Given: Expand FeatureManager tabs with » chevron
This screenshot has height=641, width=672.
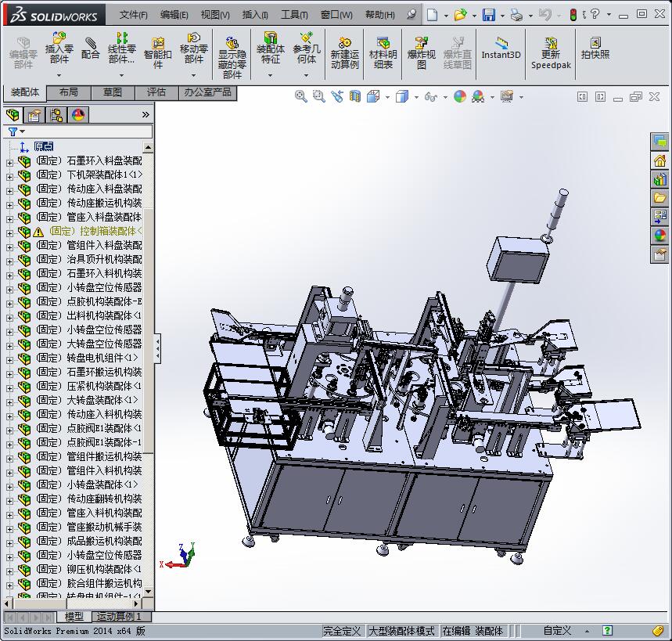Looking at the screenshot, I should click(x=146, y=114).
